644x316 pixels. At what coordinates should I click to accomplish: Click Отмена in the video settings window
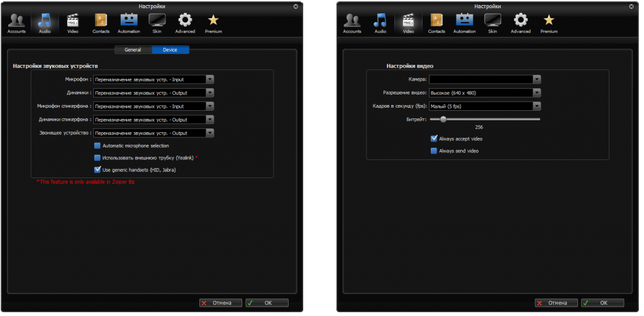point(556,303)
